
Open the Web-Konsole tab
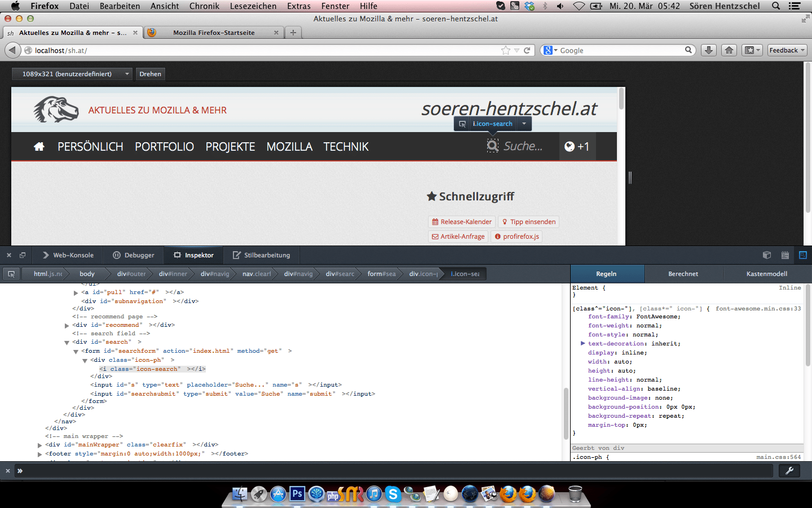tap(68, 255)
